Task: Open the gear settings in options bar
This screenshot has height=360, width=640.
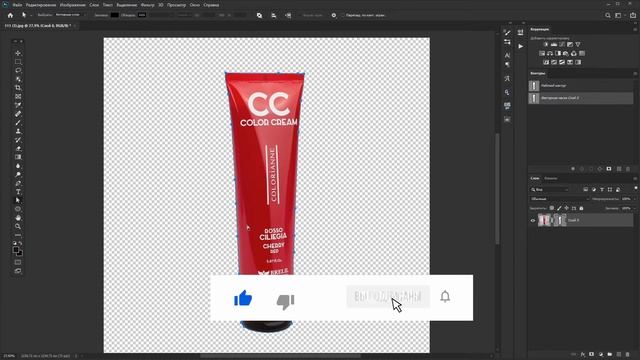Action: (333, 15)
